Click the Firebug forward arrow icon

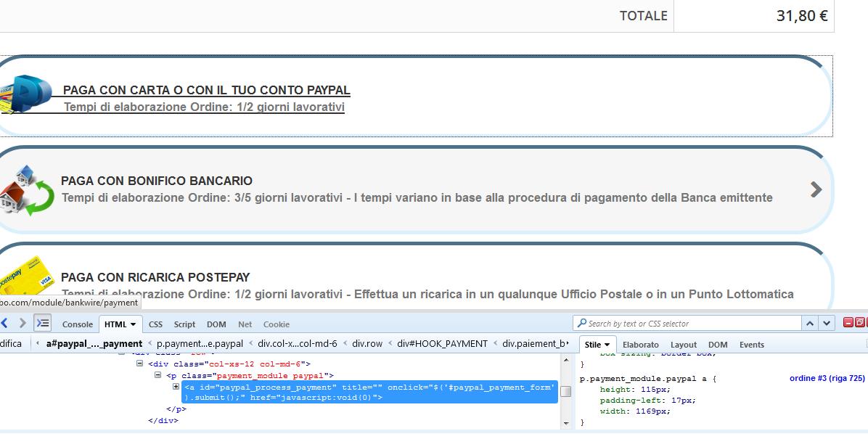[x=22, y=322]
